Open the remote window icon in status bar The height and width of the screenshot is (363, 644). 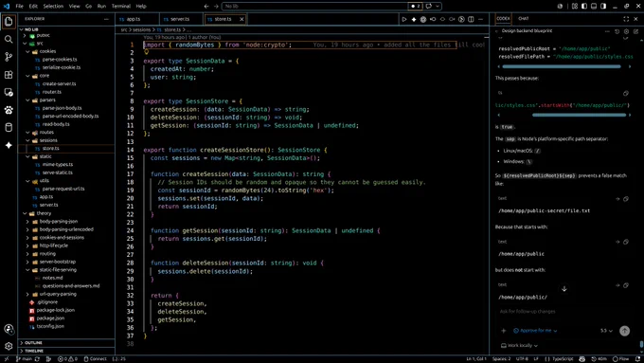point(7,359)
